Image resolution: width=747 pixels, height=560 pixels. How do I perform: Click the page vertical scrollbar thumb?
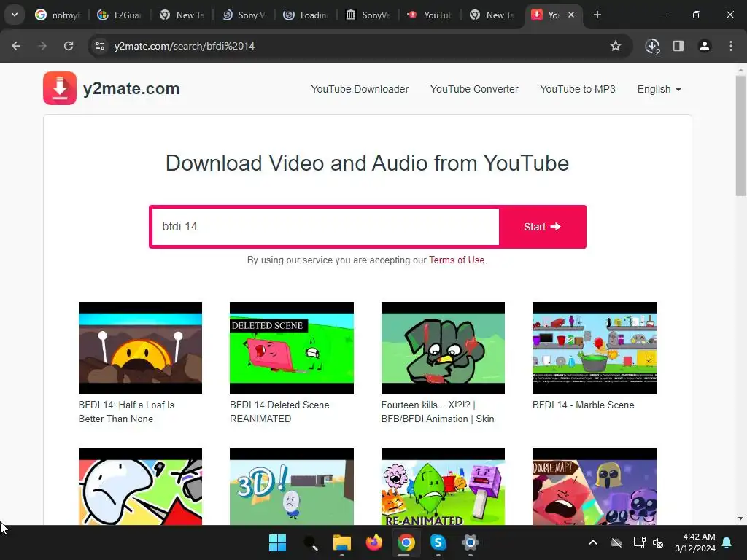740,136
